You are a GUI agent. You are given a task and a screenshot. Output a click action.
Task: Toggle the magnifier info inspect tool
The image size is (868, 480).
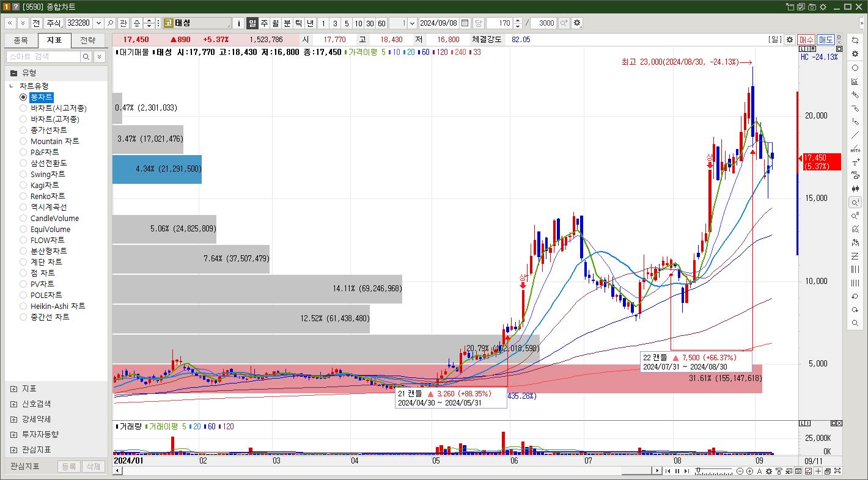[x=855, y=202]
